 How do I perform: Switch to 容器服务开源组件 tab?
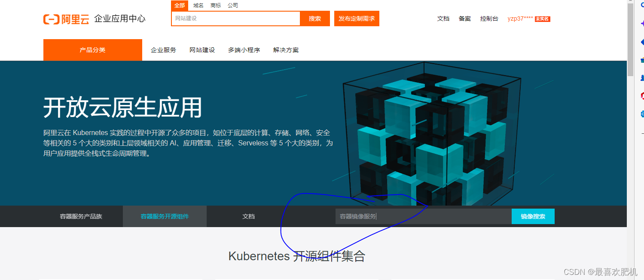(x=165, y=216)
